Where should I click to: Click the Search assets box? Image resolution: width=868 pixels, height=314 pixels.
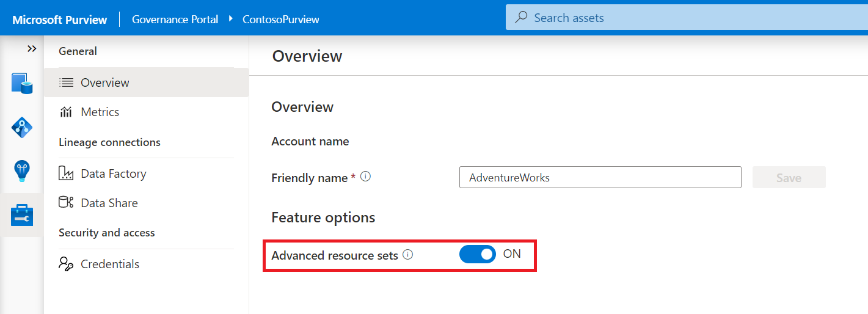click(x=687, y=18)
